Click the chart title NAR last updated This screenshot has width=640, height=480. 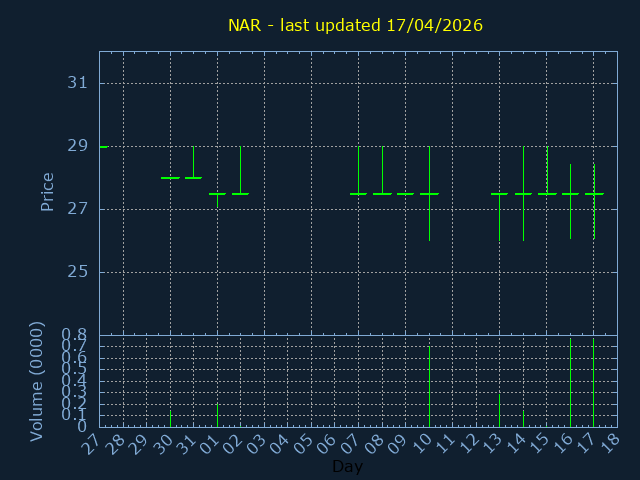coord(355,25)
